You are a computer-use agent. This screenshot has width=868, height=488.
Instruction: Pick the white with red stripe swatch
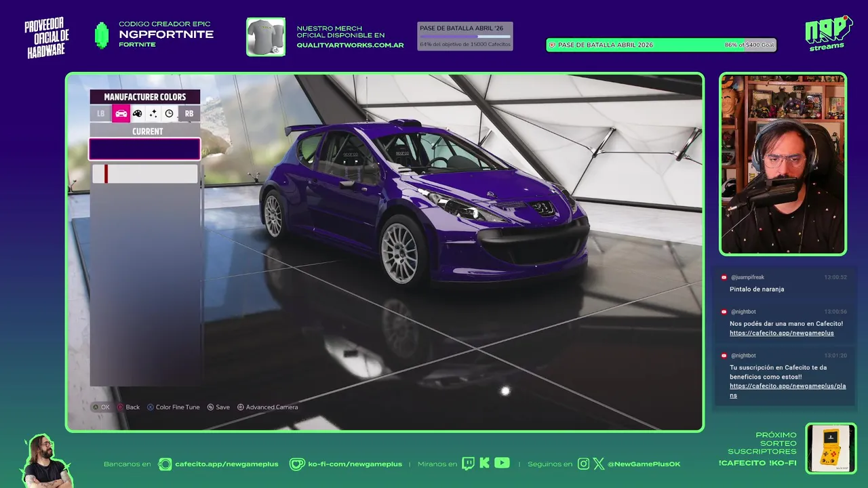coord(144,174)
